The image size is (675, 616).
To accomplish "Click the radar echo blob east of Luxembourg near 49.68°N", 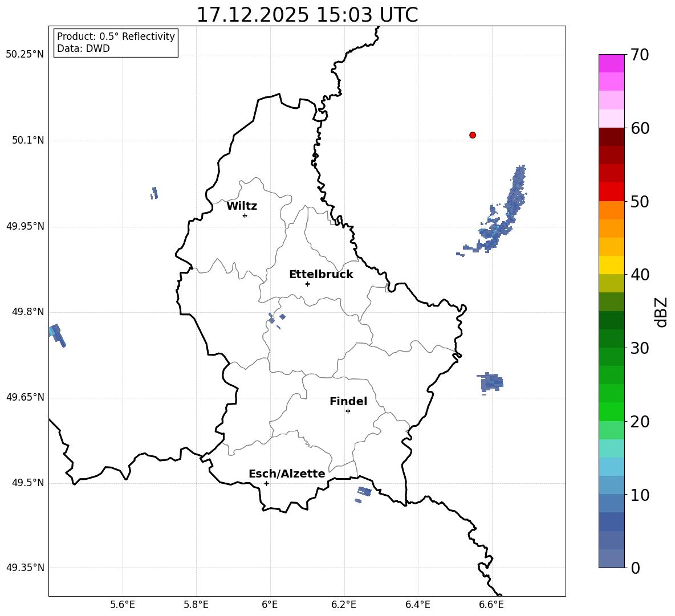I will coord(490,382).
